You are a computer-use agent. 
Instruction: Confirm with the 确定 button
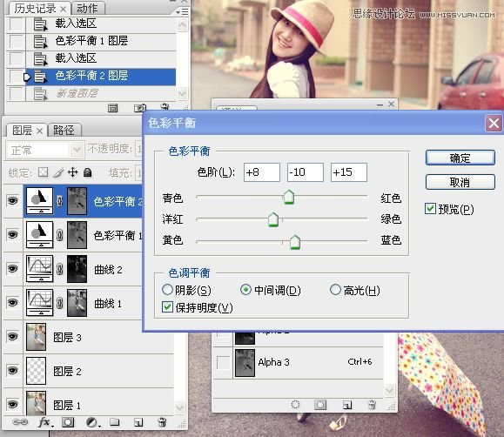[x=460, y=158]
